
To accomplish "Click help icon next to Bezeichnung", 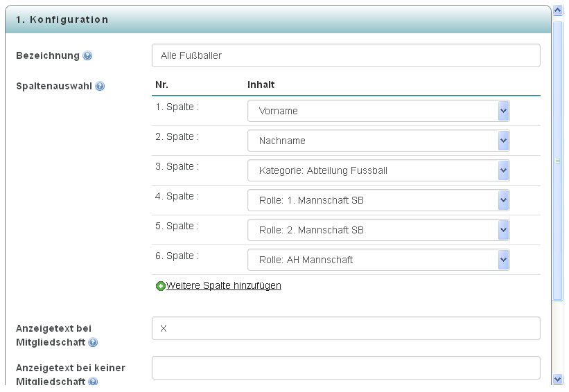I will (x=87, y=56).
